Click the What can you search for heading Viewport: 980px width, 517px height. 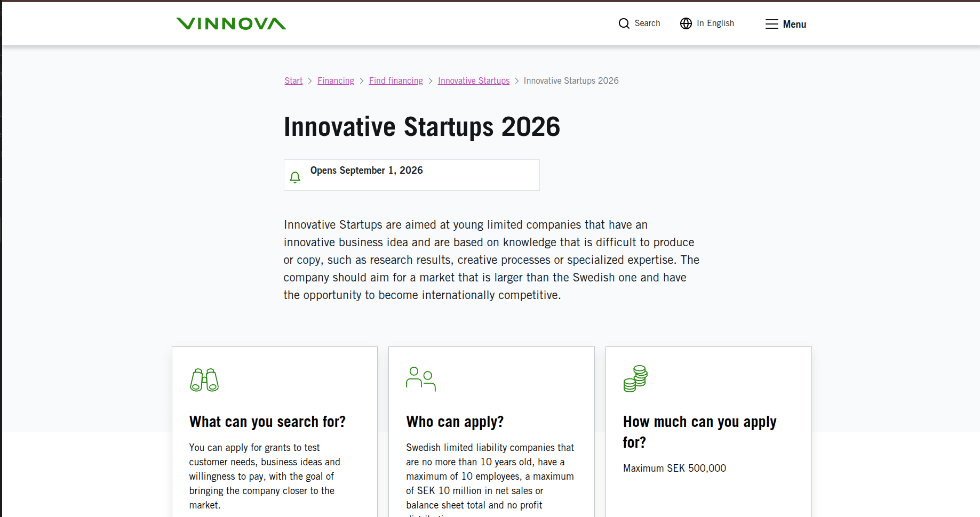point(267,422)
